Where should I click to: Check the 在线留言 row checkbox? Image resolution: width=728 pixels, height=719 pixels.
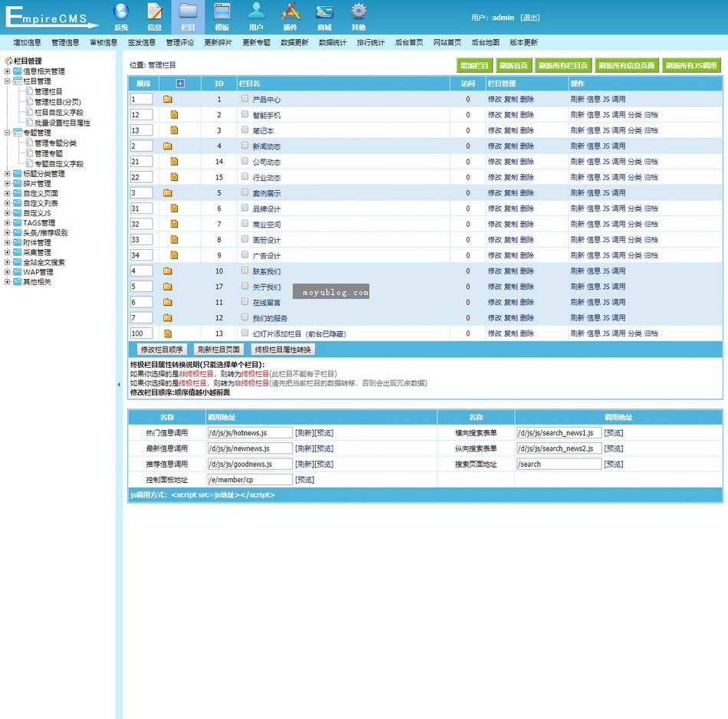click(244, 301)
